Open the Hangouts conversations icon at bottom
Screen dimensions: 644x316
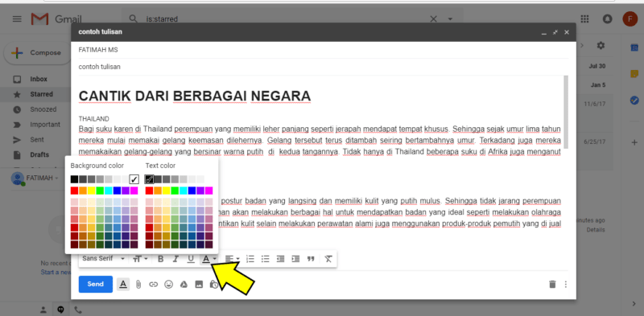[61, 310]
